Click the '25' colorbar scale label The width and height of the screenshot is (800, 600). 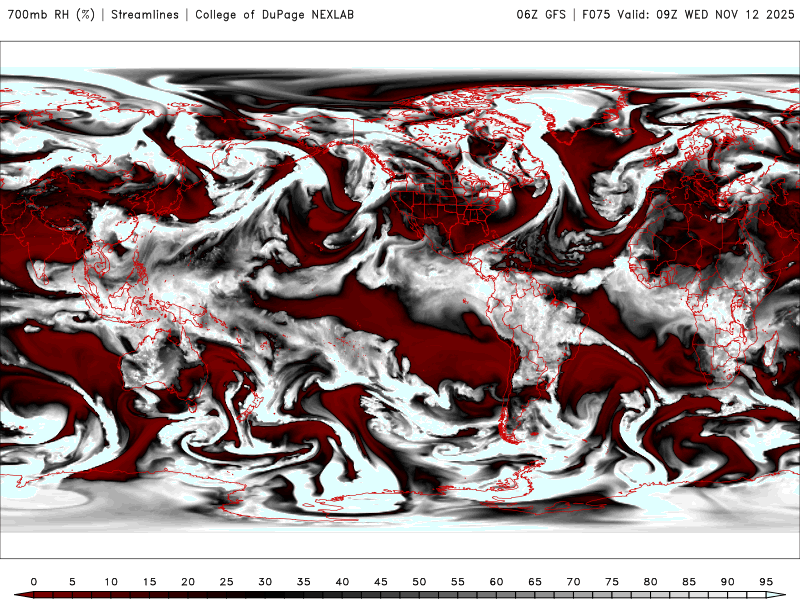pyautogui.click(x=227, y=582)
